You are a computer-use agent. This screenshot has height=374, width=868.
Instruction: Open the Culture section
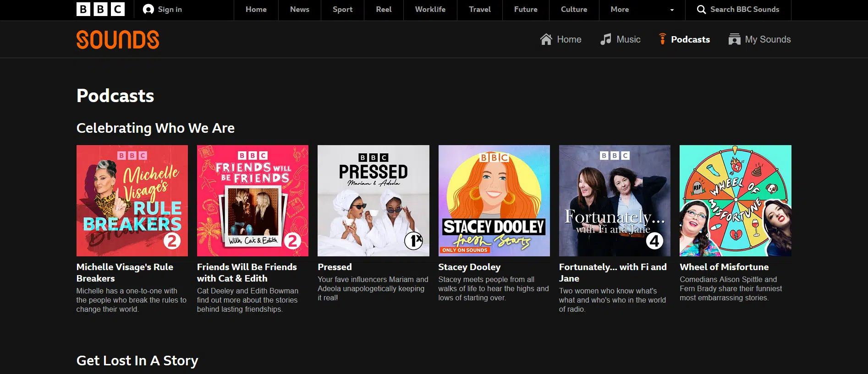[x=574, y=9]
